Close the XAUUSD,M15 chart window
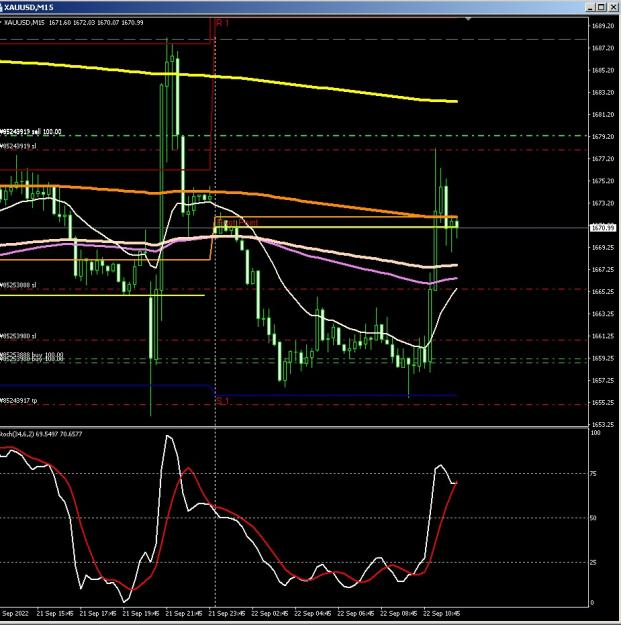The height and width of the screenshot is (625, 621). [x=613, y=7]
